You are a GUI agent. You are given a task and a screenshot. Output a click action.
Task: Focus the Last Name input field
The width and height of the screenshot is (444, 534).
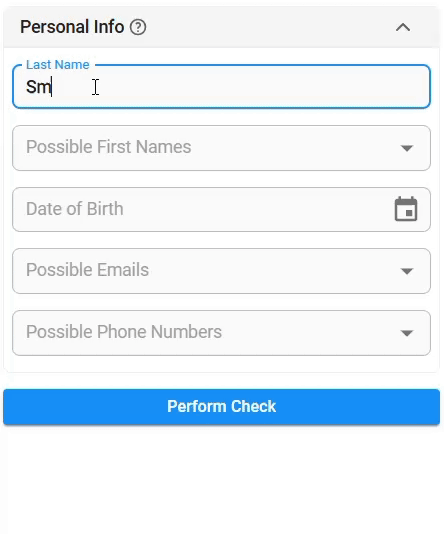(222, 87)
